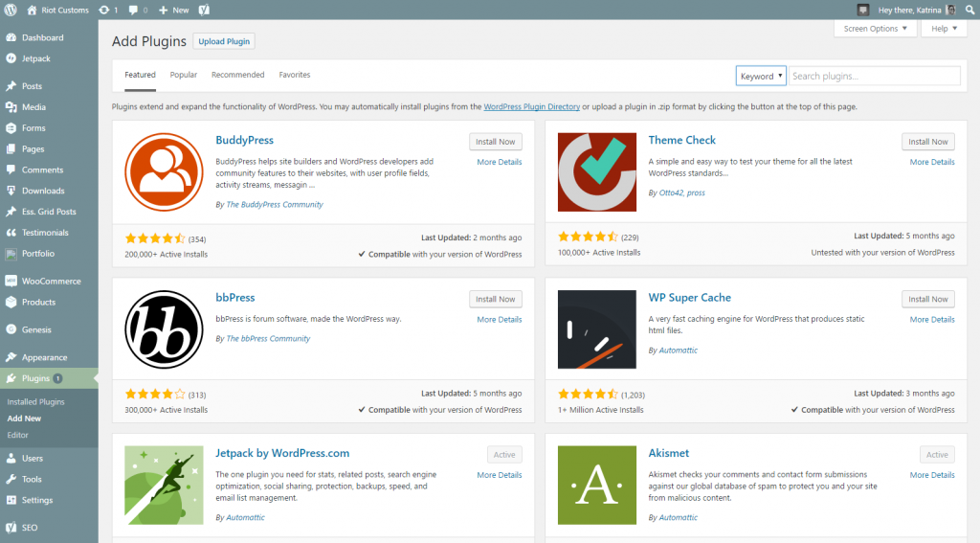View More Details for WP Super Cache
Screen dimensions: 980x543
click(x=932, y=320)
